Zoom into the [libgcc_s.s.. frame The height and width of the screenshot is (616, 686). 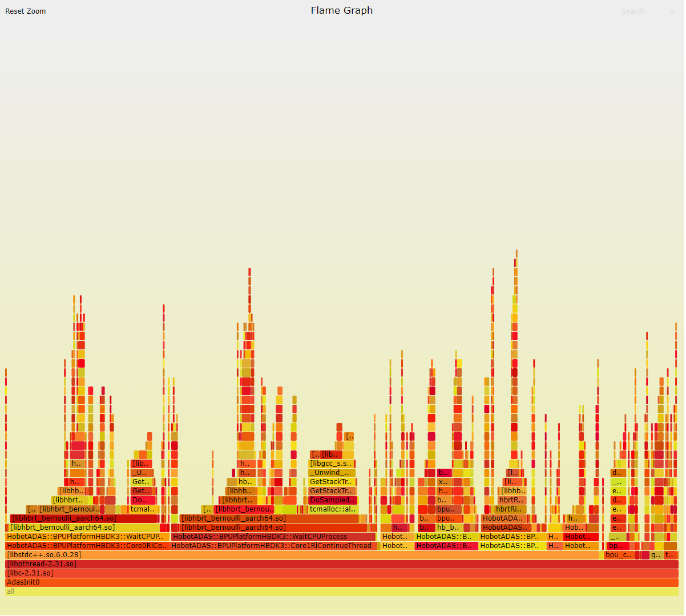331,464
